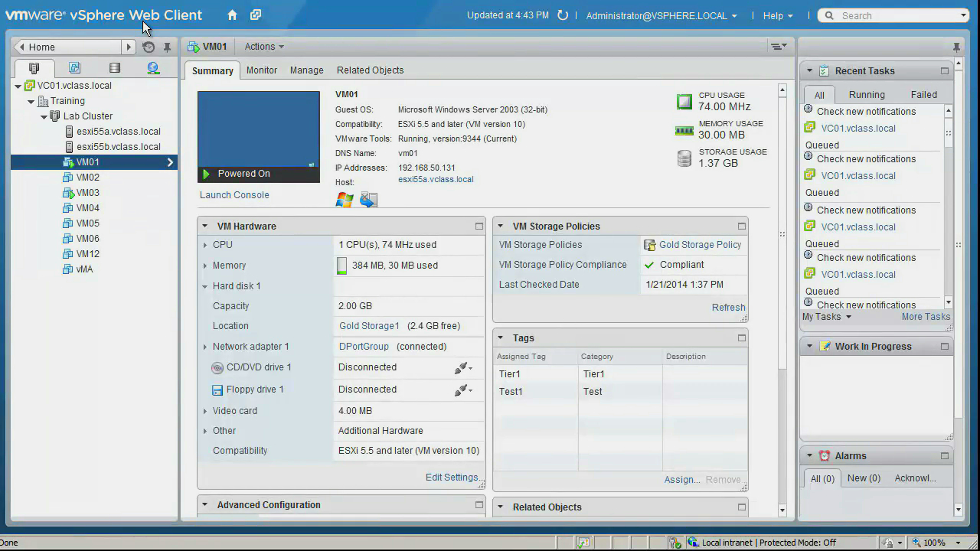Image resolution: width=980 pixels, height=551 pixels.
Task: Show New (0) alarms tab
Action: [x=864, y=478]
